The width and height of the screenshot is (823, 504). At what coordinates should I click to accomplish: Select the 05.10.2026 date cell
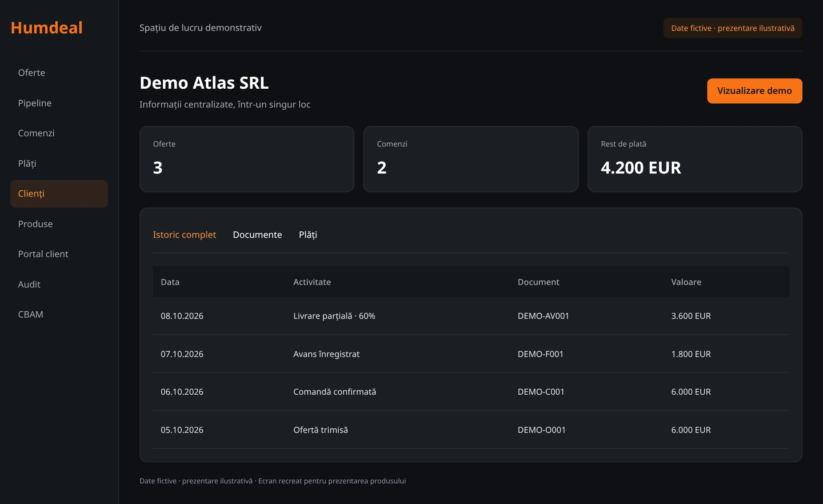[x=182, y=430]
